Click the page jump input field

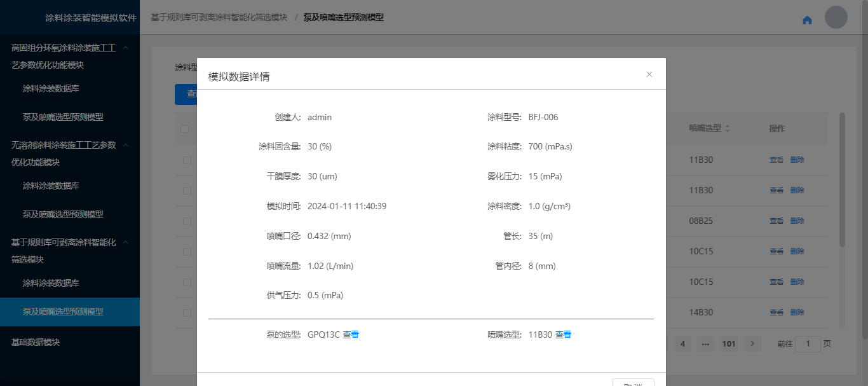tap(808, 343)
